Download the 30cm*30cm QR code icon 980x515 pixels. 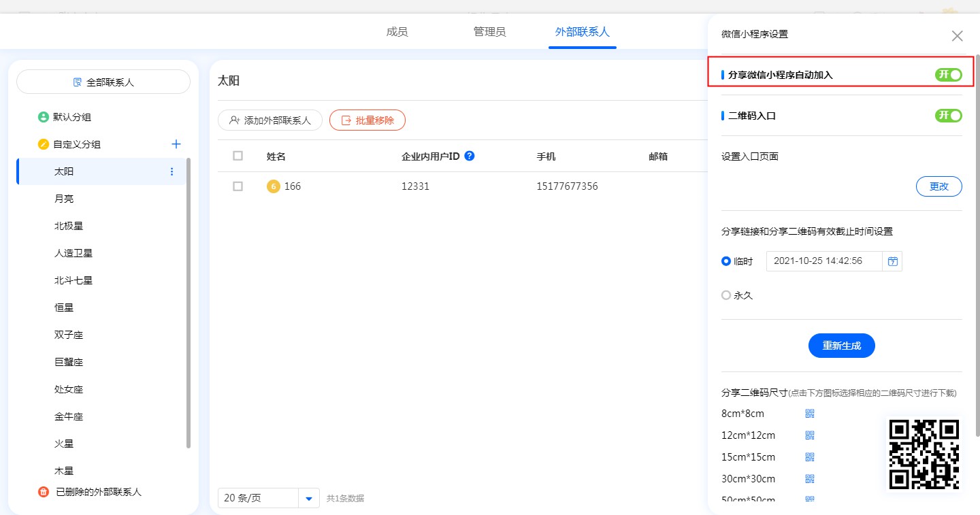(810, 479)
